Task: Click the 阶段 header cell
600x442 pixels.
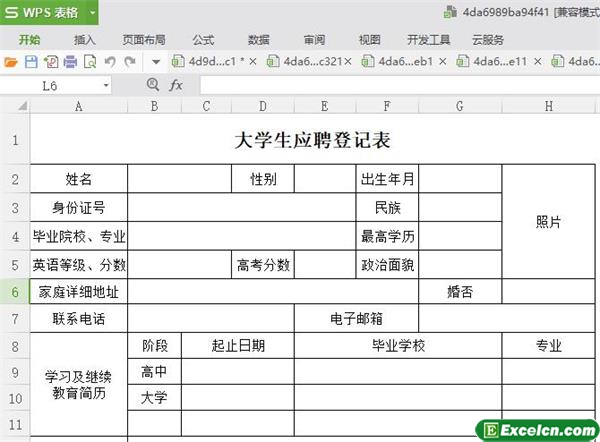Action: (155, 346)
